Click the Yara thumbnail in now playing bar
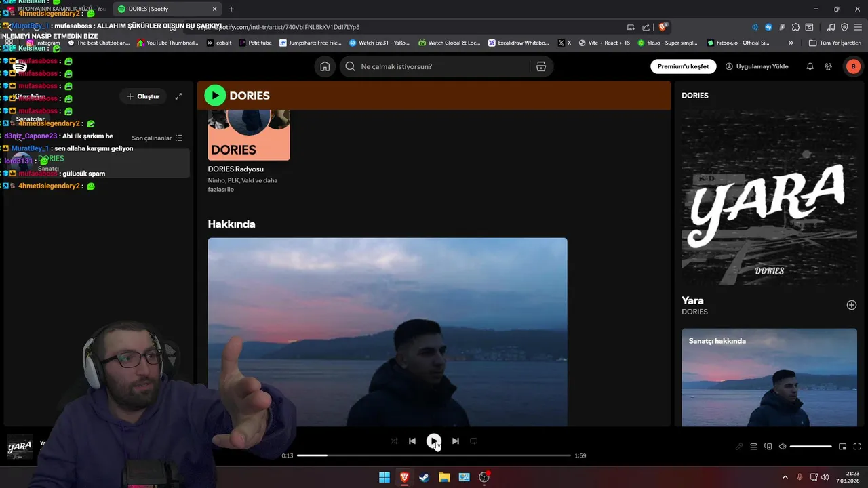This screenshot has width=868, height=488. [x=20, y=447]
